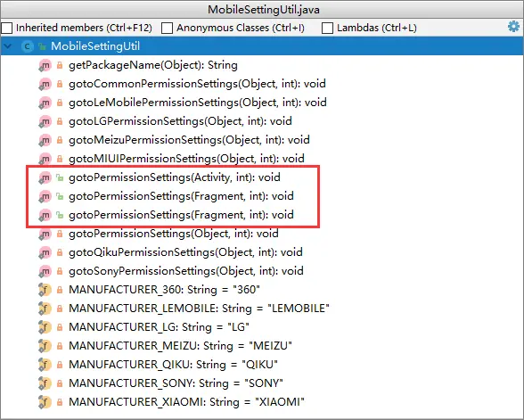Click lock icon of MANUFACTURER_LG
Viewport: 524px width, 420px height.
(60, 327)
